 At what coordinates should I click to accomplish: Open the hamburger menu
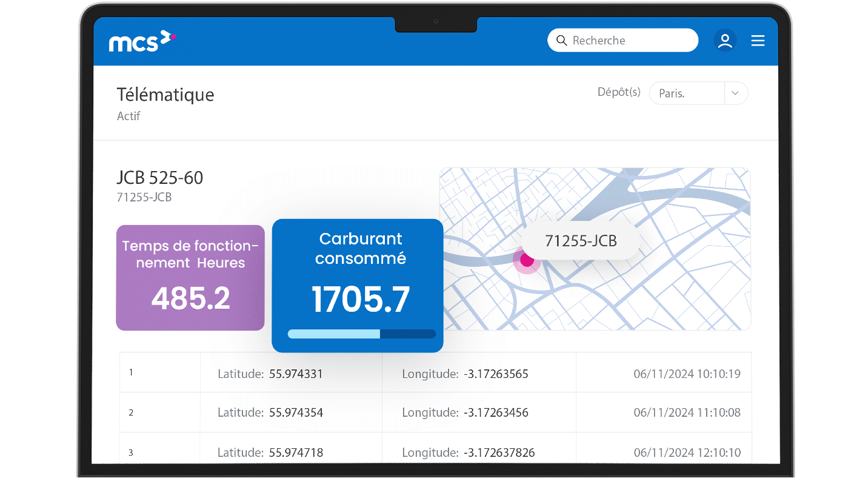(758, 41)
